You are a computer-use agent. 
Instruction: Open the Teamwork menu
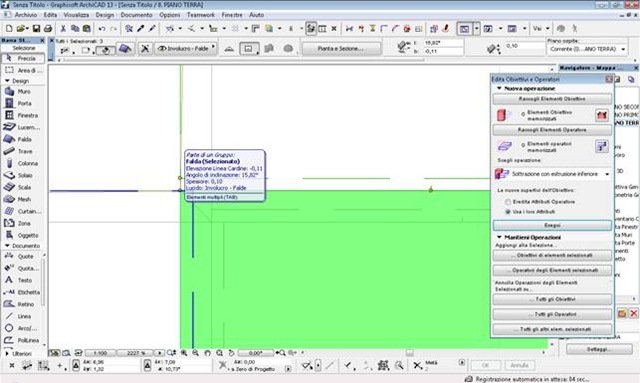coord(201,15)
